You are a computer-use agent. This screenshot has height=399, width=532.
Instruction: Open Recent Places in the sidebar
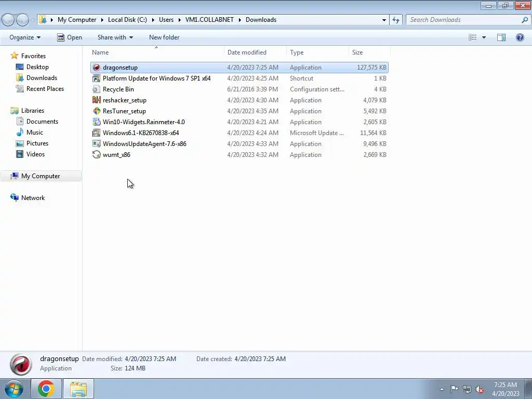(x=45, y=88)
